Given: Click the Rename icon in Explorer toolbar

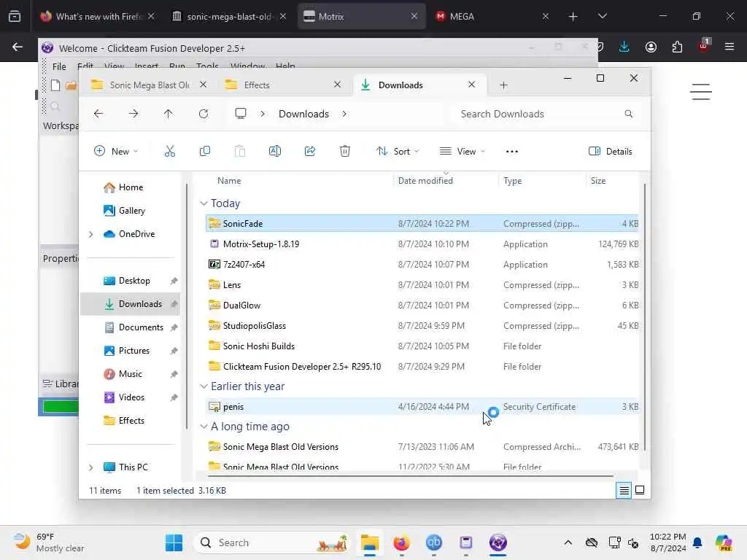Looking at the screenshot, I should click(x=275, y=152).
